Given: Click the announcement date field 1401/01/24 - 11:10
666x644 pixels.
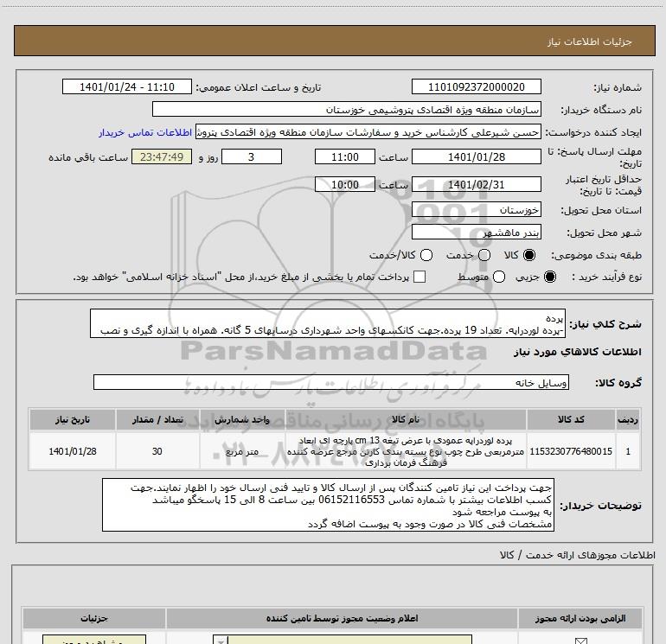Looking at the screenshot, I should coord(127,86).
